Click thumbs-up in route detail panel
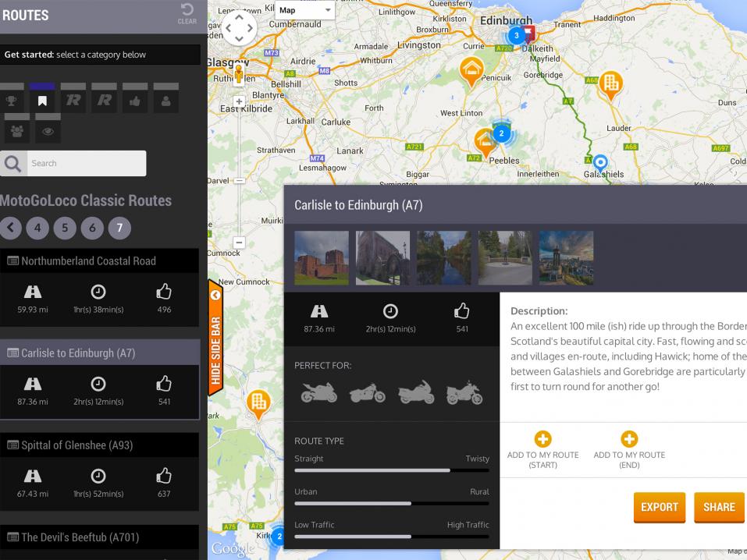The height and width of the screenshot is (560, 747). click(x=461, y=311)
